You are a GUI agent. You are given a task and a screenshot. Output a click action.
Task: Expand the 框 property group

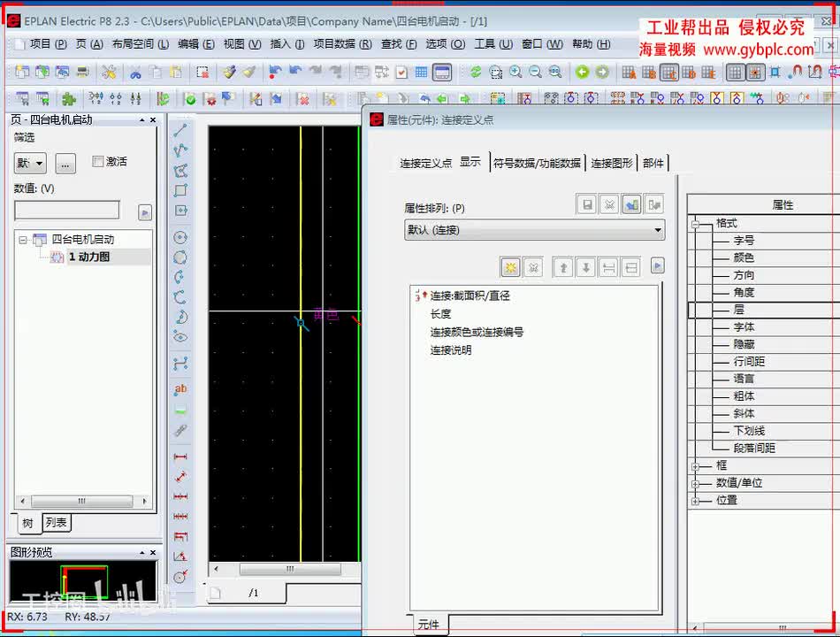coord(695,466)
